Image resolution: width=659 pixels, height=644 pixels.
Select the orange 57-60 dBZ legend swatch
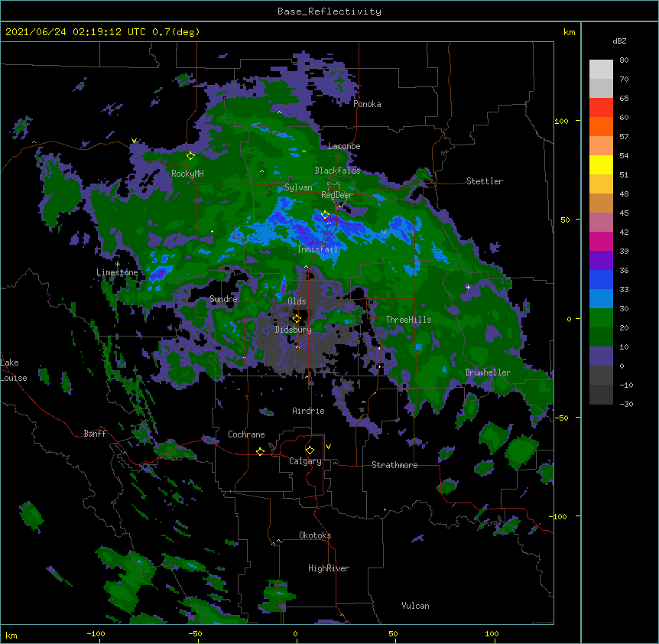pos(601,126)
